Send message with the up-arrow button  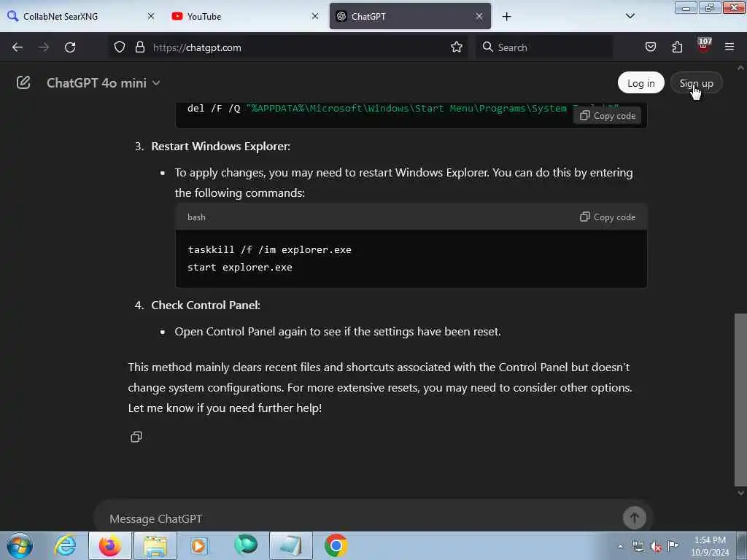634,518
